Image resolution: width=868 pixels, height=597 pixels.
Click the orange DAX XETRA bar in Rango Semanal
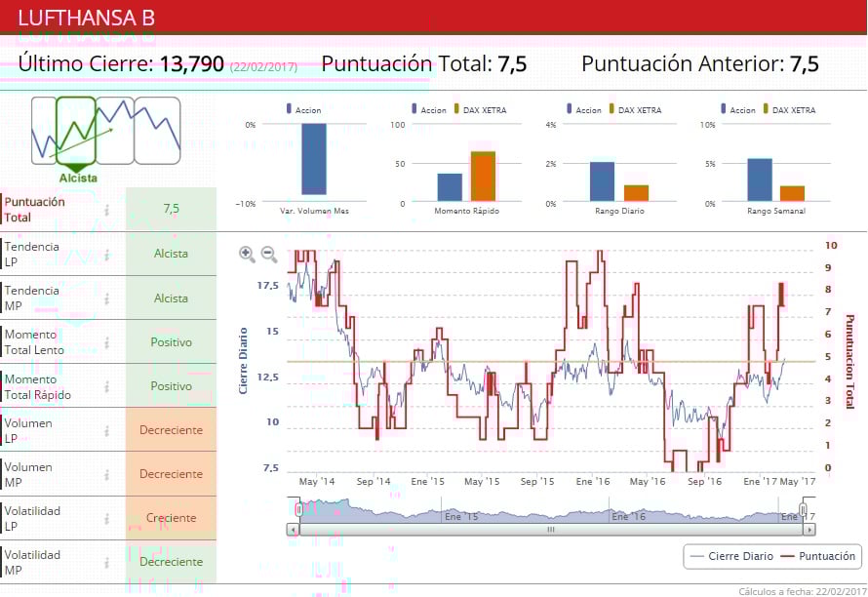coord(792,194)
